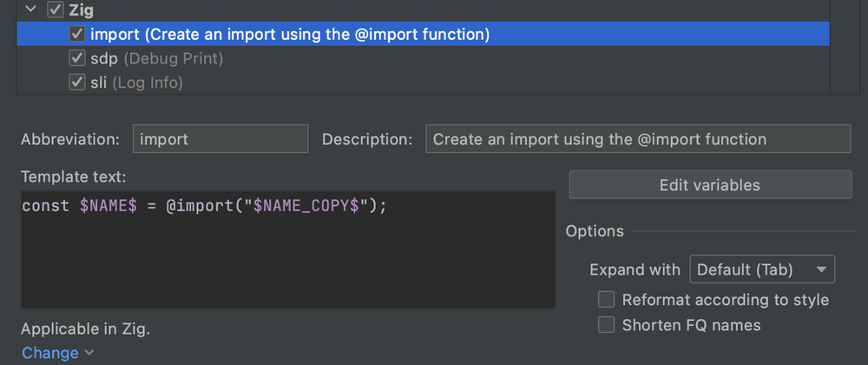Uncheck the import template checkbox

[77, 35]
